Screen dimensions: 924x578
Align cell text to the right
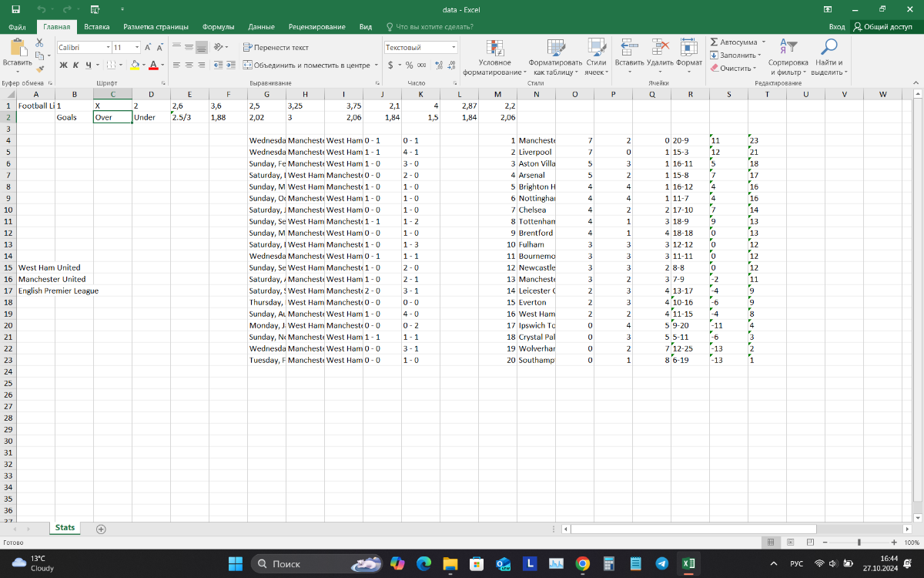pyautogui.click(x=201, y=66)
